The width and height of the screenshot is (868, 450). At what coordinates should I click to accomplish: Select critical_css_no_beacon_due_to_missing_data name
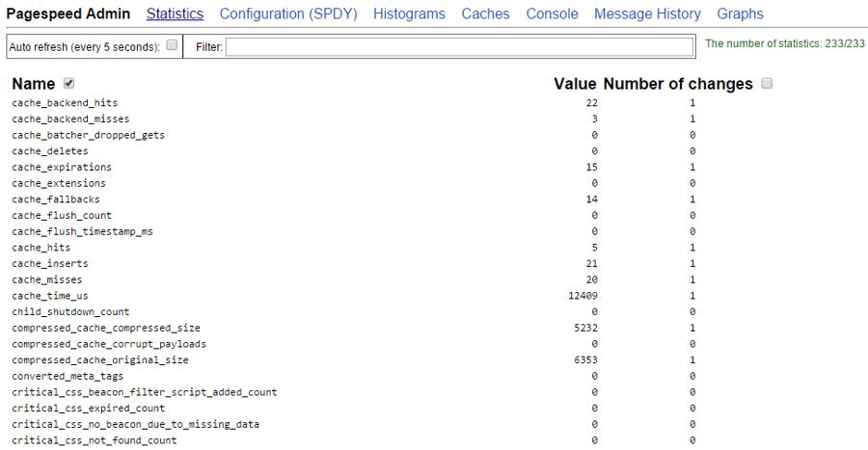[x=136, y=424]
